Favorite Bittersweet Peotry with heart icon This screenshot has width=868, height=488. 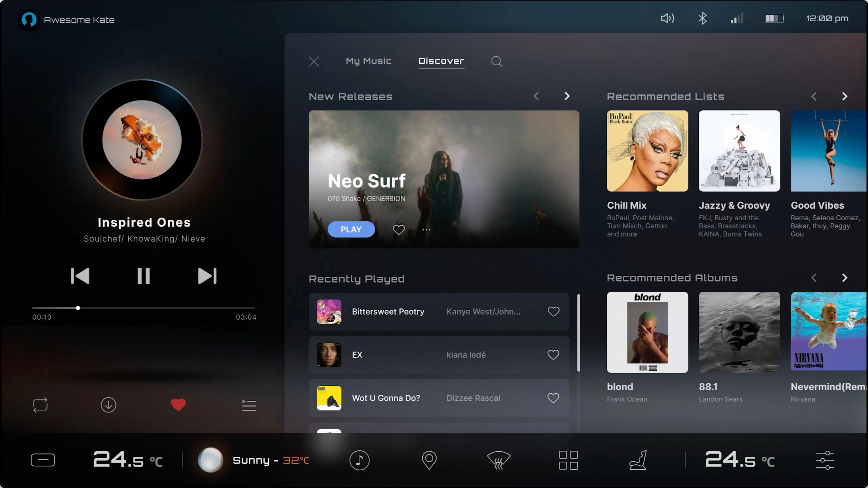click(553, 312)
